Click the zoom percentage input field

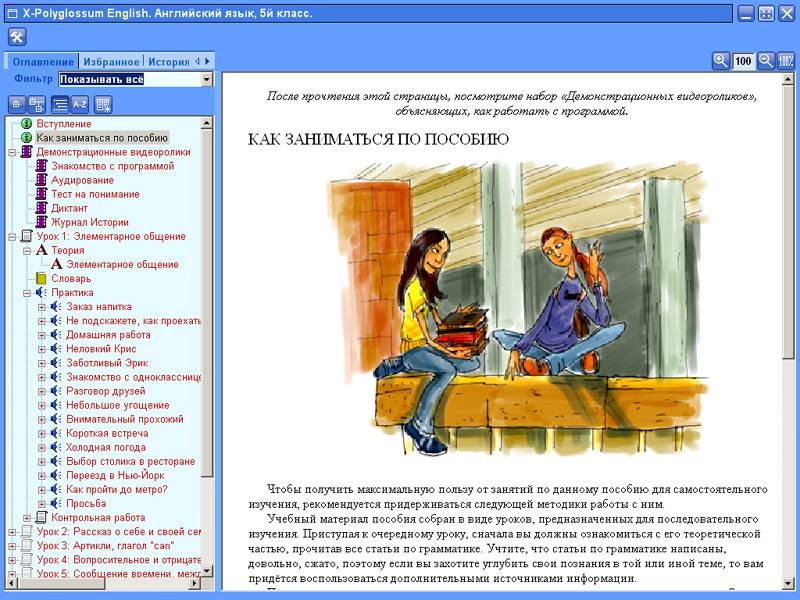[x=743, y=61]
